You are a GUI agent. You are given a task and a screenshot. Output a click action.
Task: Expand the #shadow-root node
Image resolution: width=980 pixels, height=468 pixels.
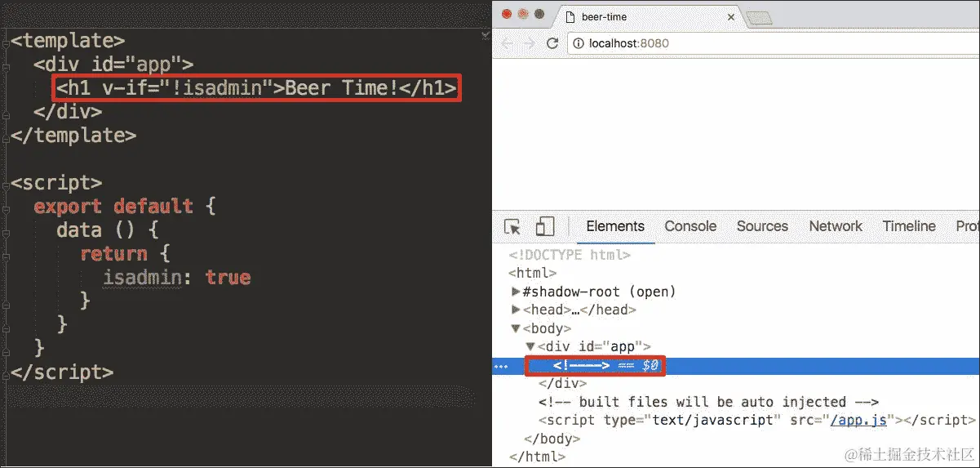click(x=516, y=292)
